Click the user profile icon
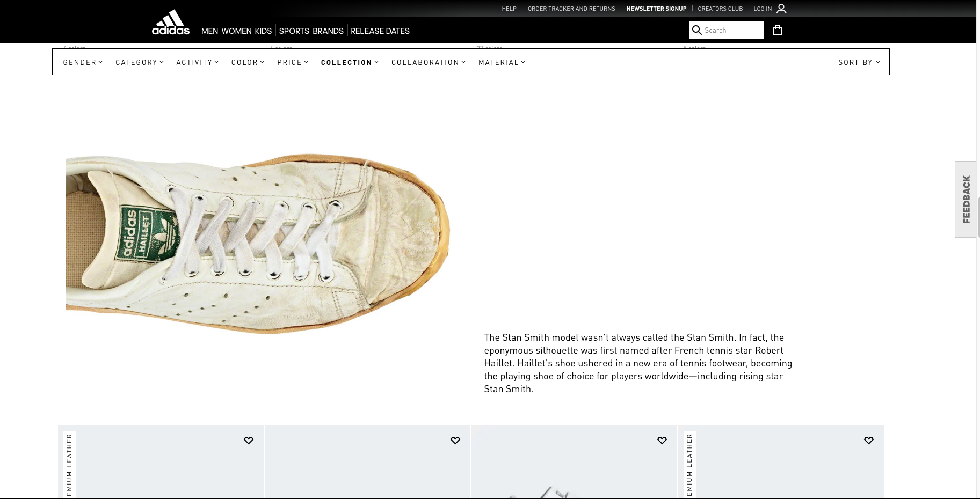This screenshot has width=980, height=499. coord(781,9)
